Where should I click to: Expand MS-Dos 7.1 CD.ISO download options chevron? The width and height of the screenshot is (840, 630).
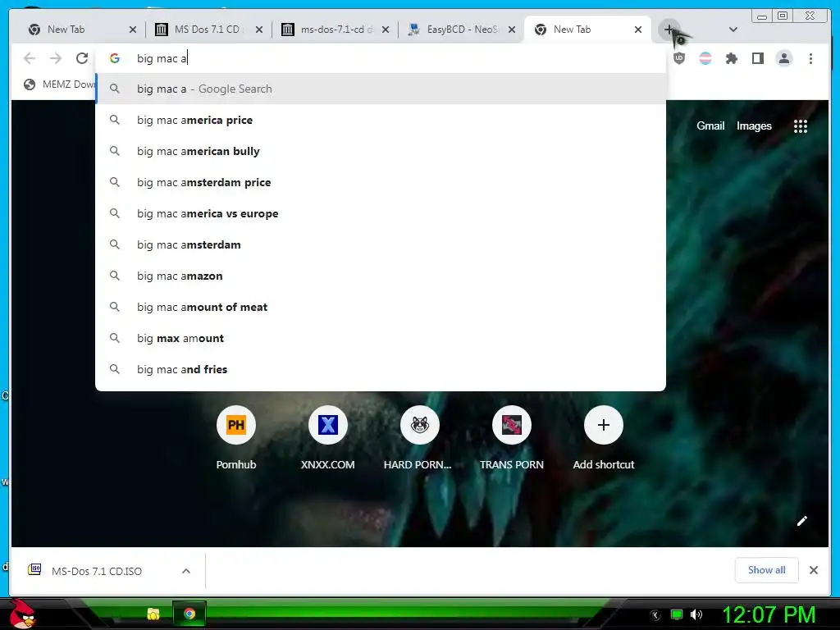tap(186, 571)
